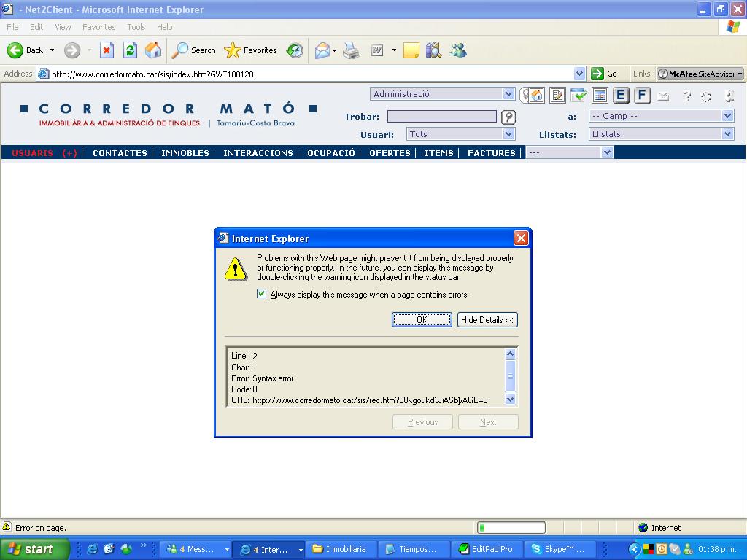
Task: Expand the Address bar URL dropdown arrow
Action: point(579,74)
